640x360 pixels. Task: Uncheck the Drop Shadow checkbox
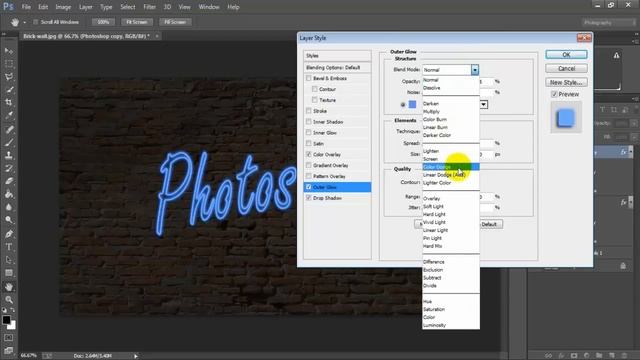(309, 198)
